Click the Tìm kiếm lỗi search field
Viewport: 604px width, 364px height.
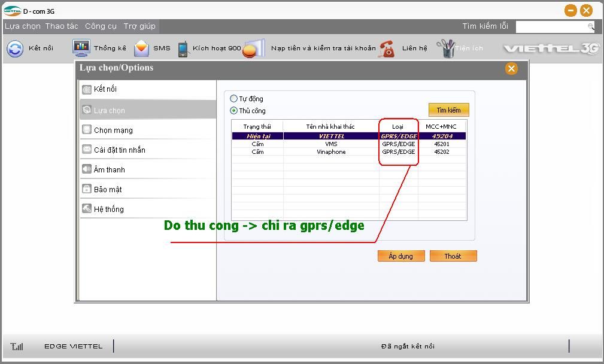coord(551,27)
